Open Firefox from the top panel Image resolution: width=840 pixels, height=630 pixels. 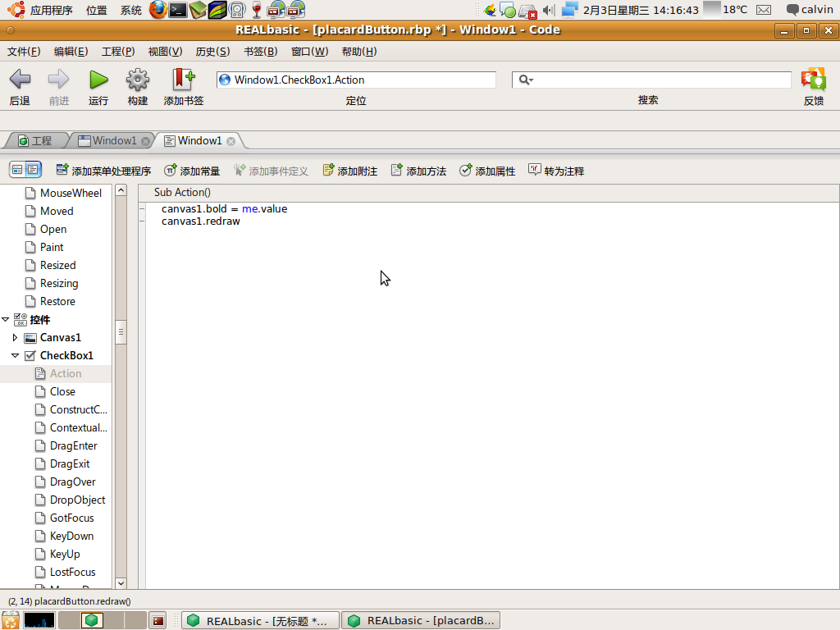tap(157, 10)
